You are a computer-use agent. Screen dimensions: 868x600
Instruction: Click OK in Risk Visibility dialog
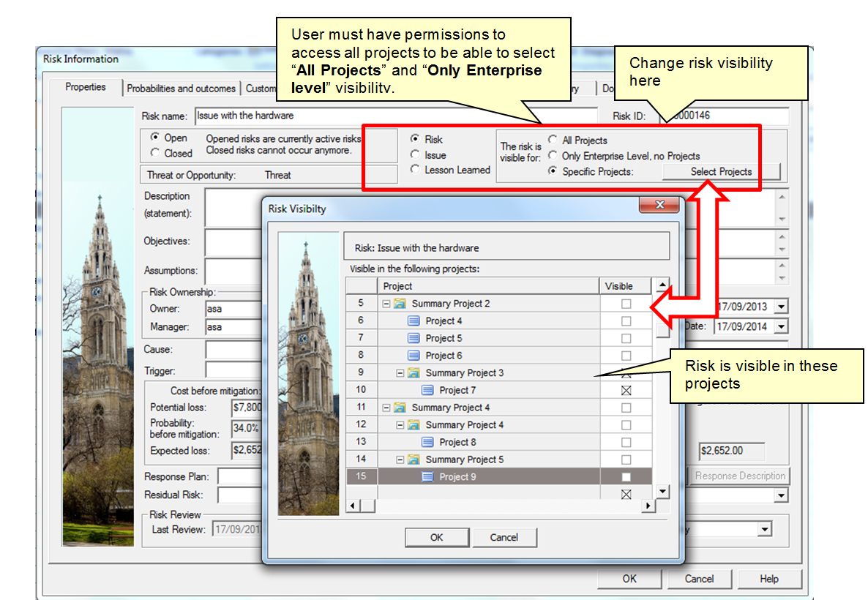point(437,537)
